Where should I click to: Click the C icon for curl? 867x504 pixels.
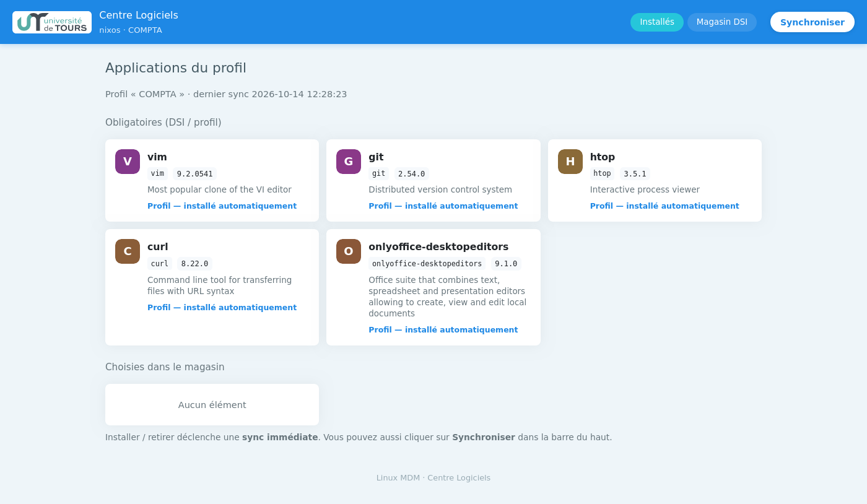tap(128, 251)
